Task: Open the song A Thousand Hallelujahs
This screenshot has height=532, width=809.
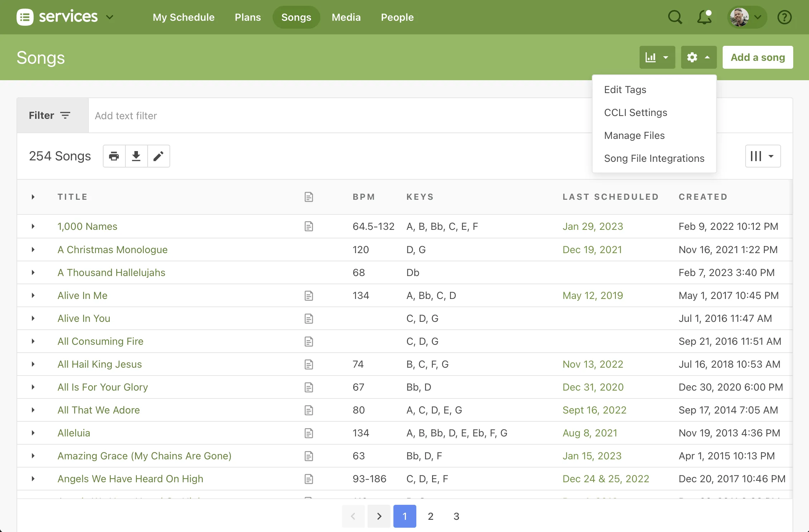Action: point(111,272)
